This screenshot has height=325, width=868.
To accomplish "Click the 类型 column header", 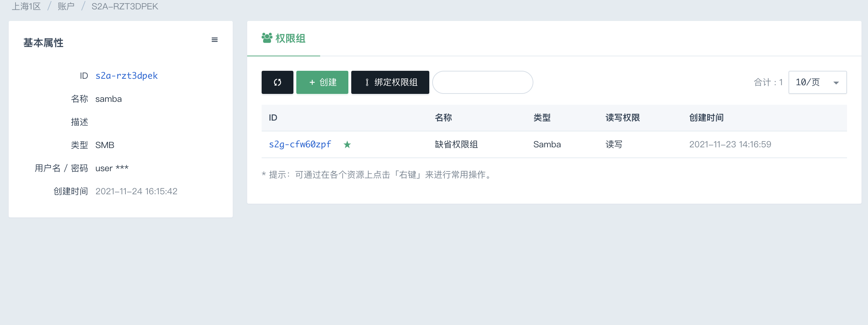I will click(x=542, y=118).
